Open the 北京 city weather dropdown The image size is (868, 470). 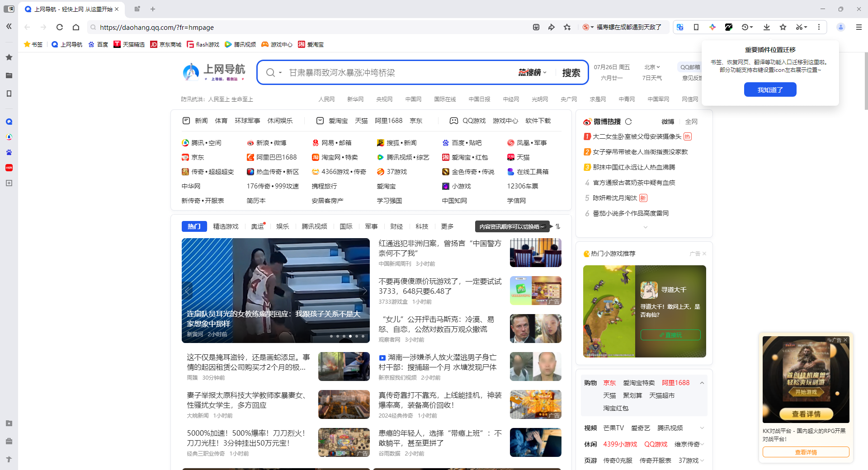click(x=652, y=67)
